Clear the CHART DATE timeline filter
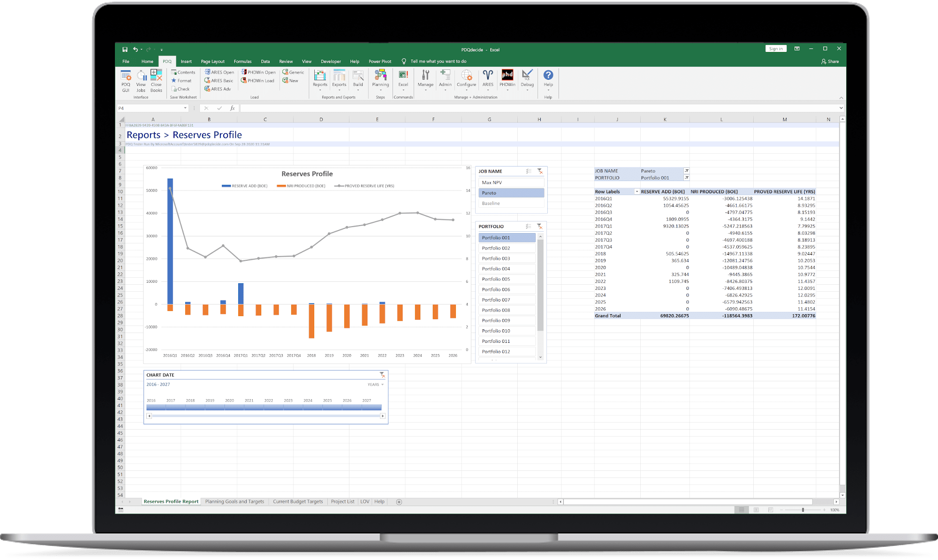Viewport: 938px width, 560px height. pyautogui.click(x=383, y=375)
